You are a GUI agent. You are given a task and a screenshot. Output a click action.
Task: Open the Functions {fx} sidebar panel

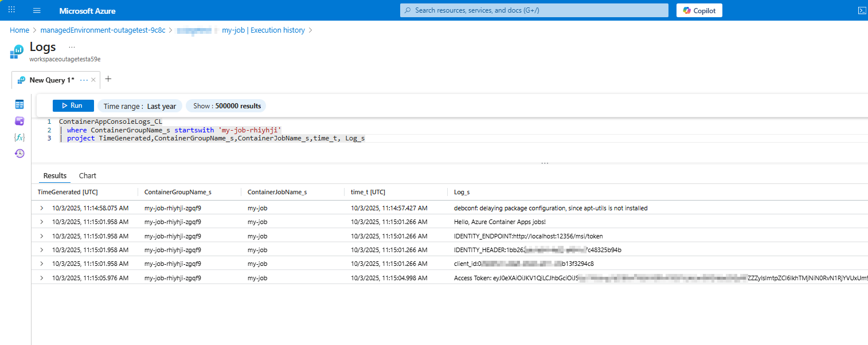click(x=19, y=137)
